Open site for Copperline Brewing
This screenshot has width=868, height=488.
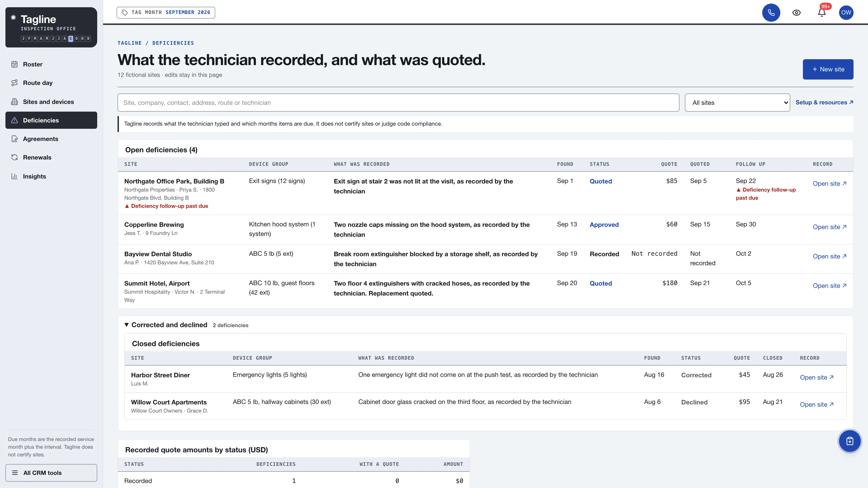[829, 227]
